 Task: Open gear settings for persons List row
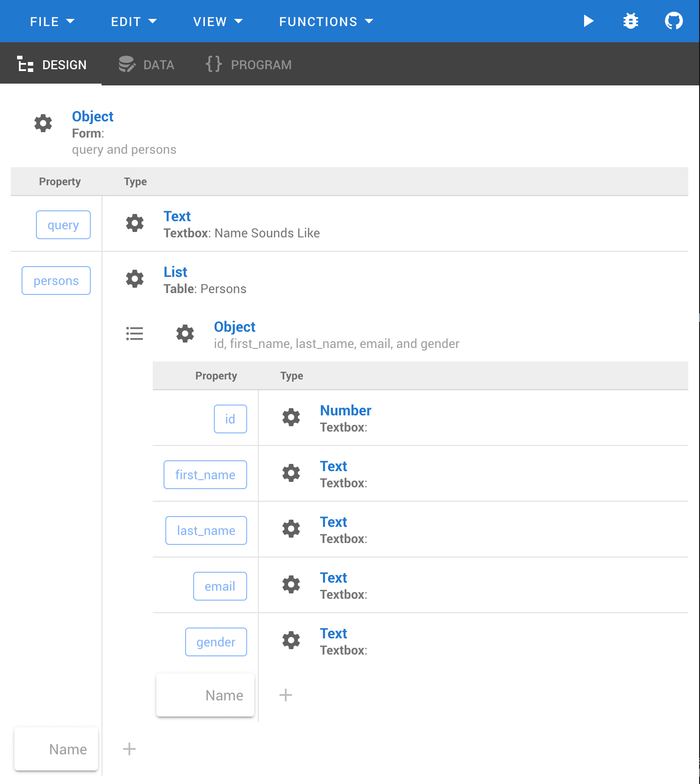[135, 279]
